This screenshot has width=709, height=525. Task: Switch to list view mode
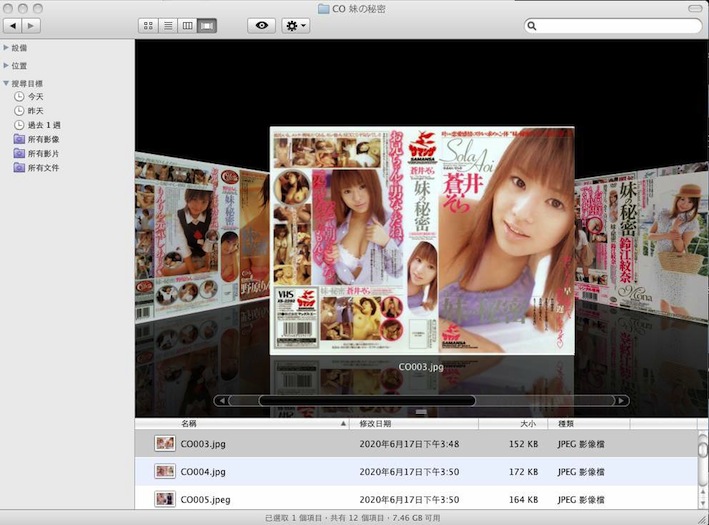(x=167, y=25)
